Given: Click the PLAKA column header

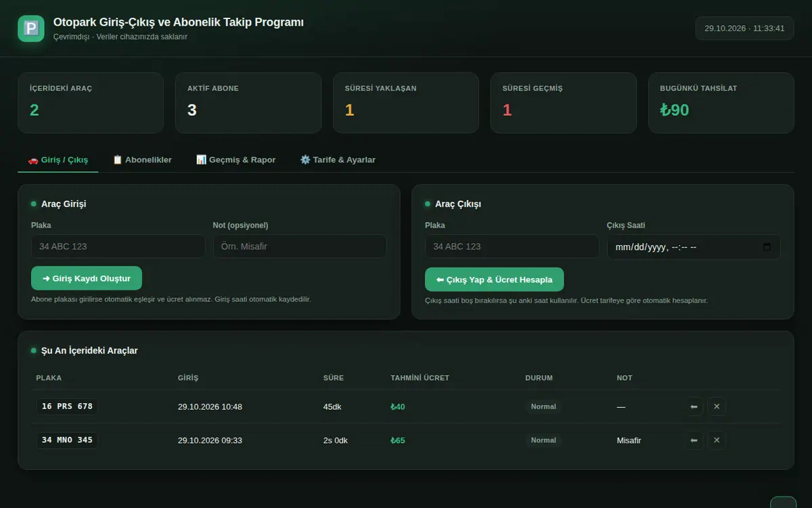Looking at the screenshot, I should click(x=49, y=378).
